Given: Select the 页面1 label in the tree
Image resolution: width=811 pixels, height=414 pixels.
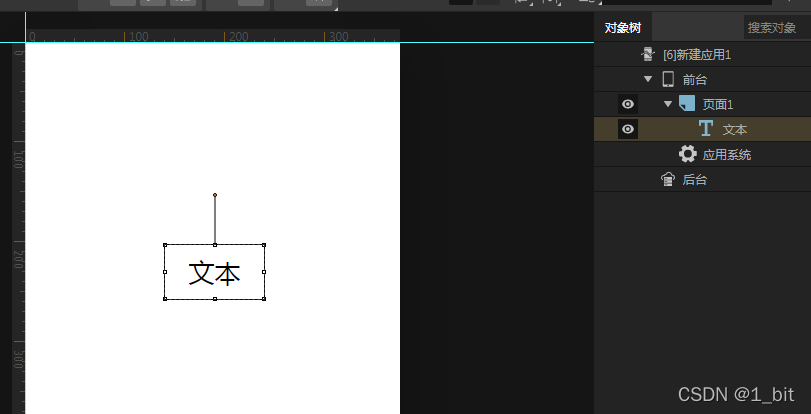Looking at the screenshot, I should tap(717, 105).
